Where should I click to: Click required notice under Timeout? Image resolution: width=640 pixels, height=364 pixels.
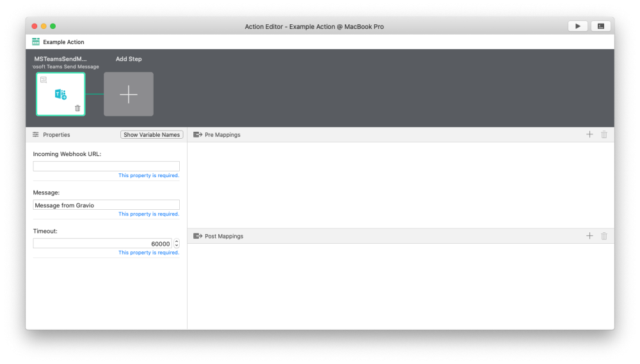click(148, 253)
